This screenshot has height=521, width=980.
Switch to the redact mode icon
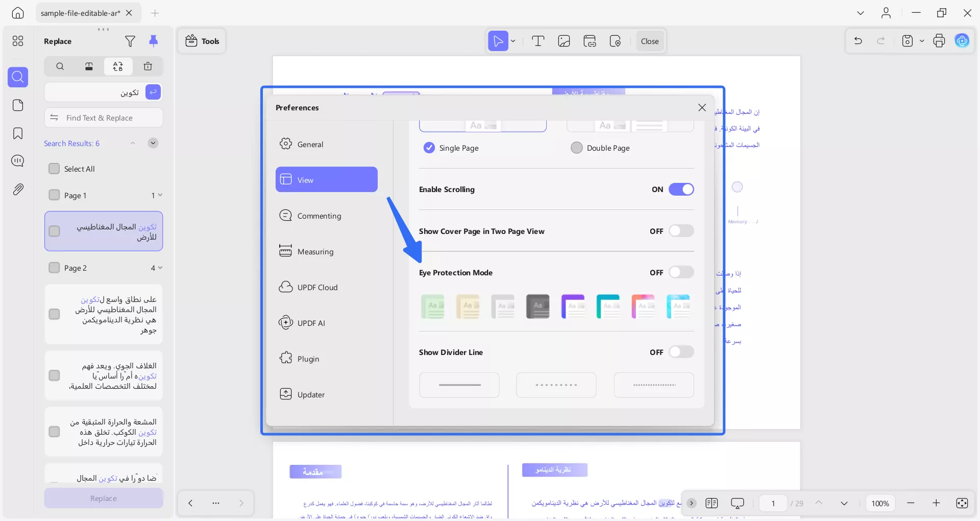[89, 66]
